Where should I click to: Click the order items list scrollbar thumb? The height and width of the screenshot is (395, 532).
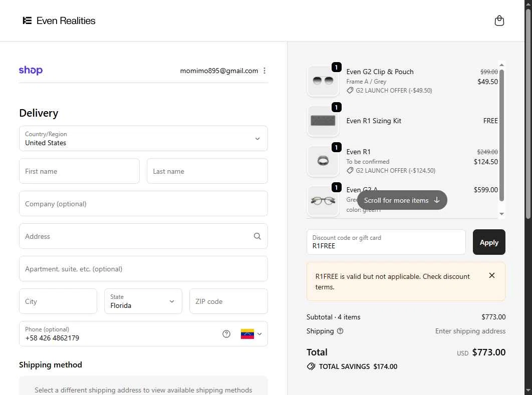[x=501, y=135]
